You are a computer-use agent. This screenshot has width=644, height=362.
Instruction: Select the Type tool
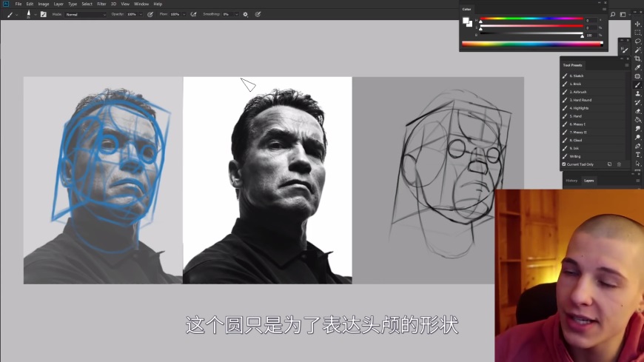coord(637,155)
